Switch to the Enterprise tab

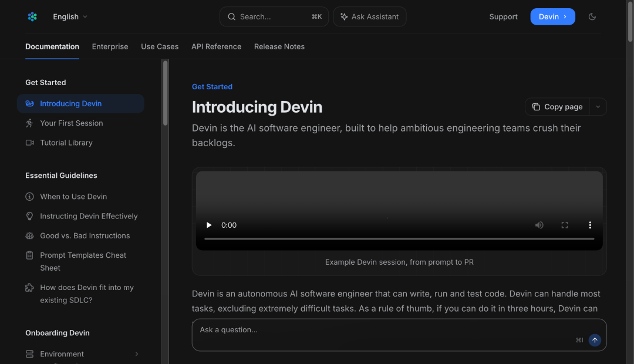tap(110, 46)
